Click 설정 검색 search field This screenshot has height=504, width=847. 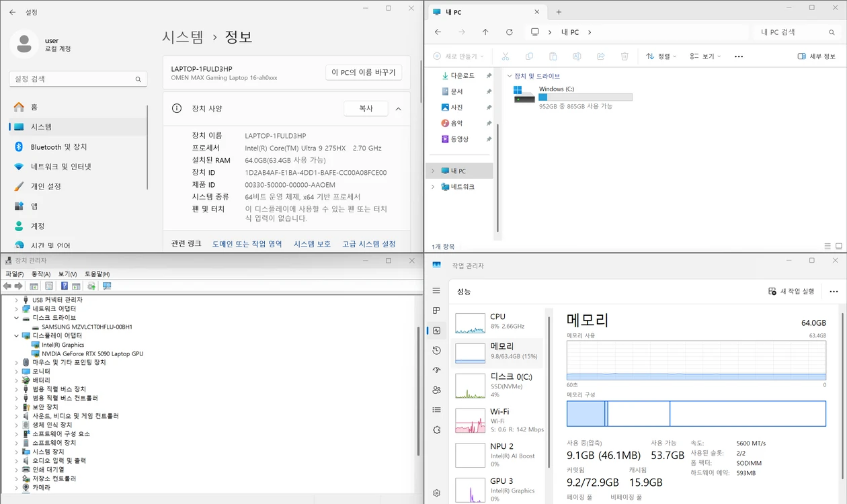point(78,79)
